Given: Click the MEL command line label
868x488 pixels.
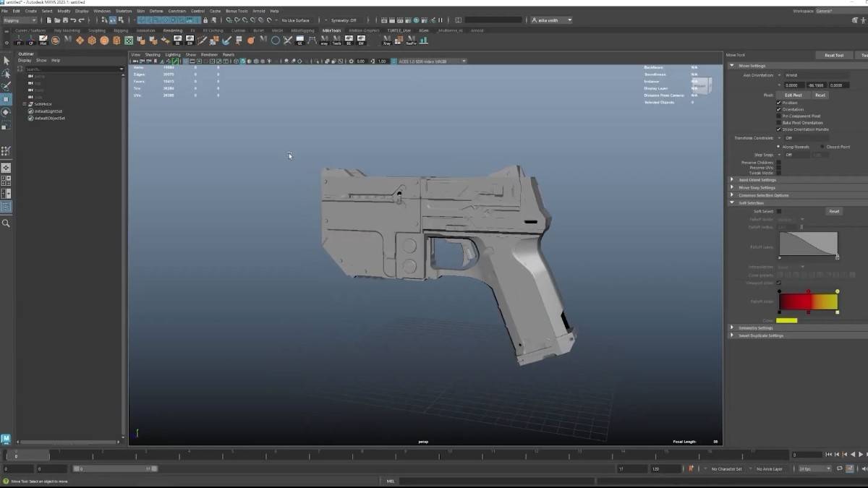Looking at the screenshot, I should [391, 481].
